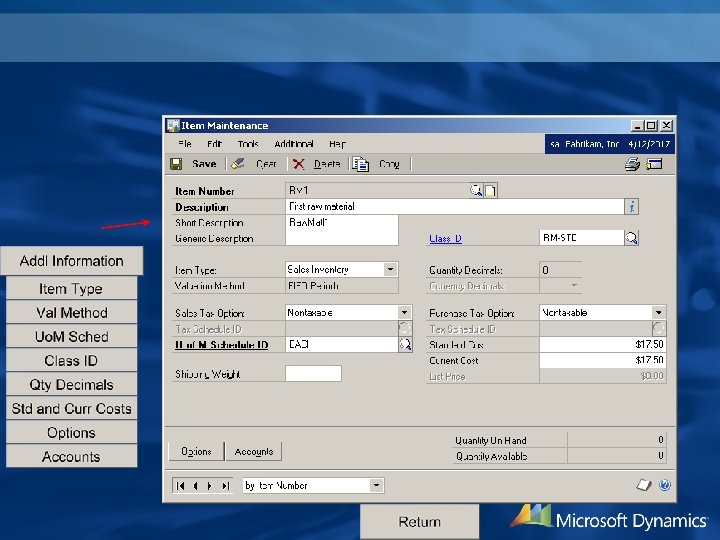Click the Clear toolbar button label
The height and width of the screenshot is (540, 720).
pos(266,164)
